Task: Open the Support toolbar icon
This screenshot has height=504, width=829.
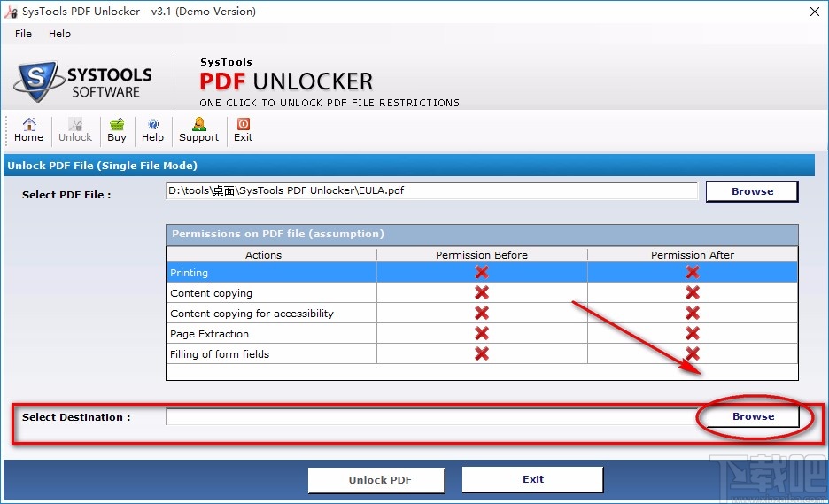Action: [198, 130]
